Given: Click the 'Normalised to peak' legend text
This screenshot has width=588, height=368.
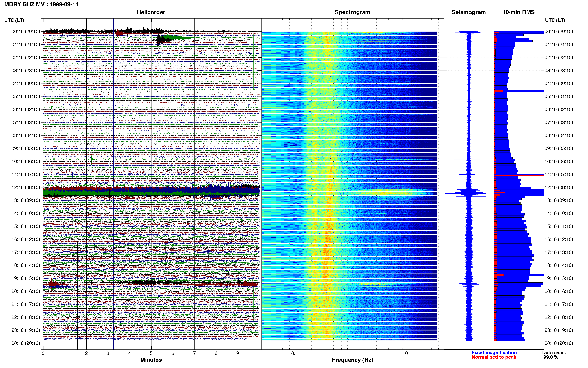Looking at the screenshot, I should (x=494, y=357).
